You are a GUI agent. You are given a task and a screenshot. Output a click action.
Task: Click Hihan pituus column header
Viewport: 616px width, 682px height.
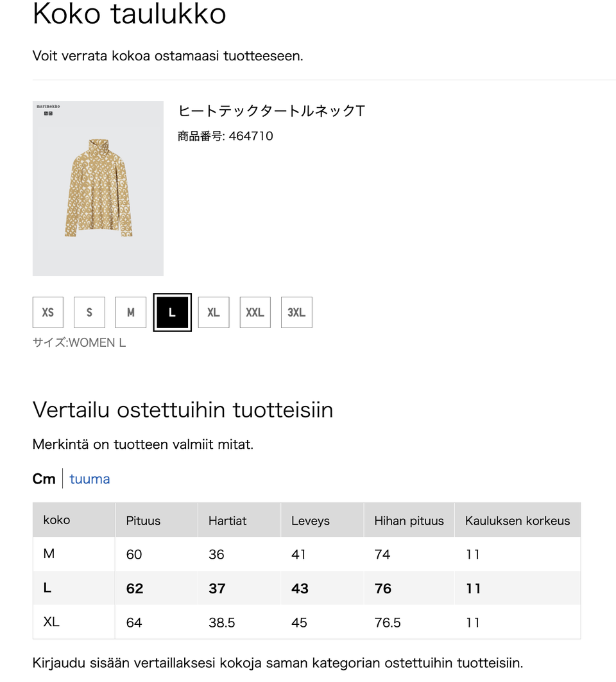point(409,521)
